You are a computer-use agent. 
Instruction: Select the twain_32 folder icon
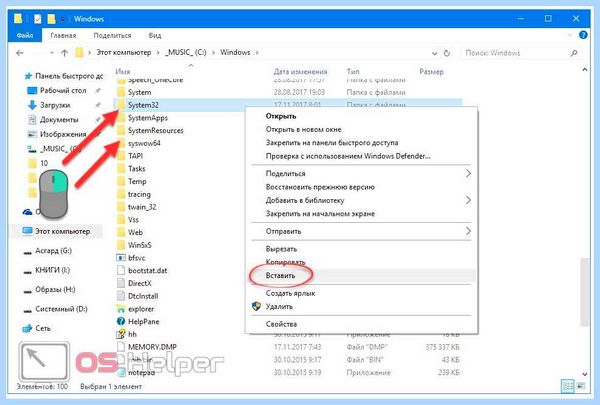coord(121,207)
